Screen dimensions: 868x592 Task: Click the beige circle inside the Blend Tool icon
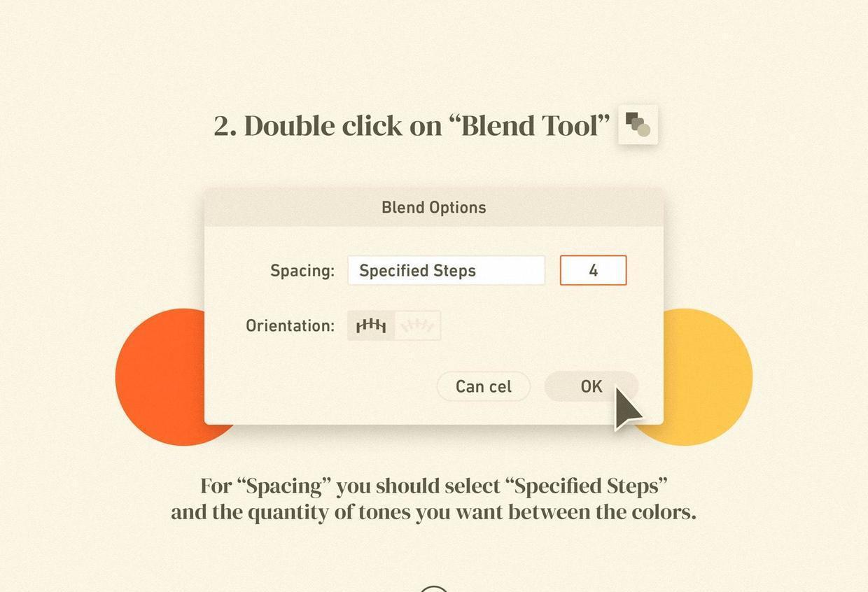pos(644,129)
